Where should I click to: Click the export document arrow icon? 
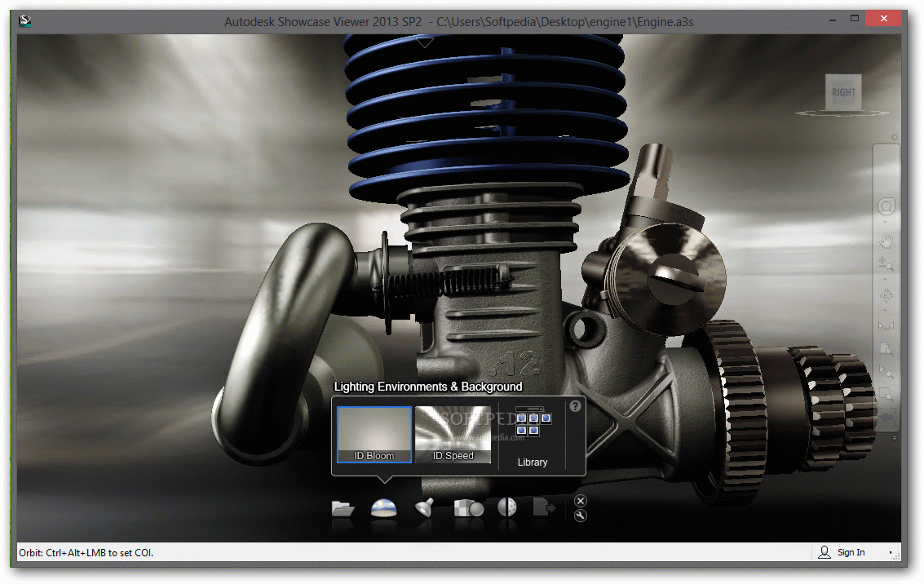point(543,507)
